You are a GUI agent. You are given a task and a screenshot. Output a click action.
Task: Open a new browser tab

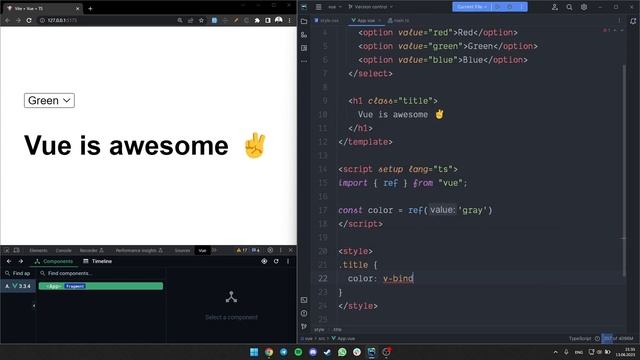click(90, 8)
